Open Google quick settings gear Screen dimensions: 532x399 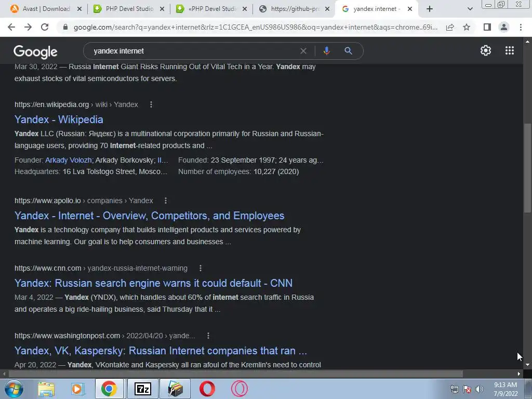point(486,50)
